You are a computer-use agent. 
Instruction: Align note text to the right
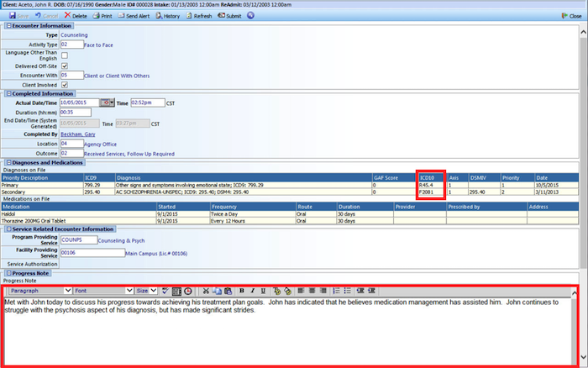pos(323,291)
